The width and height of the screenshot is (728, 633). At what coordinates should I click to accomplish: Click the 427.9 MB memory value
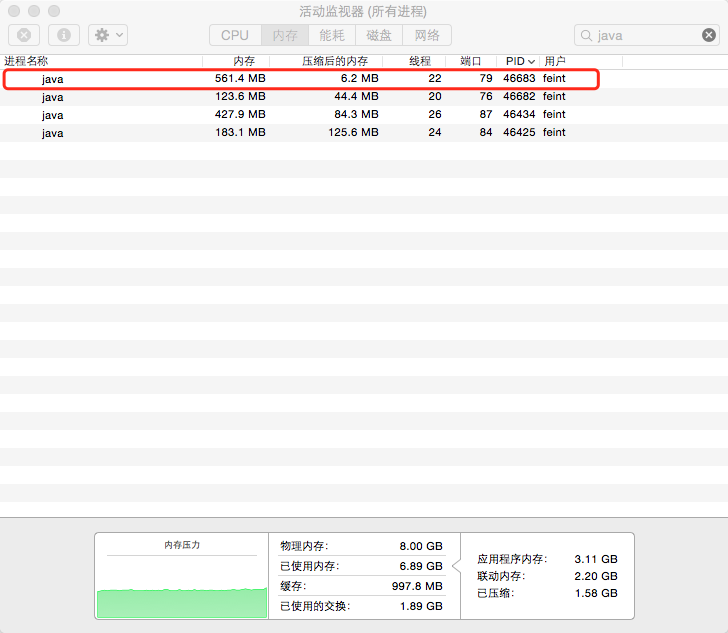240,115
